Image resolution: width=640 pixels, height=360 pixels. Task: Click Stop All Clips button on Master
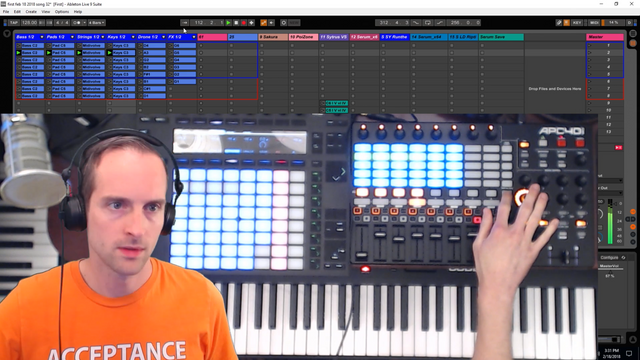[619, 147]
